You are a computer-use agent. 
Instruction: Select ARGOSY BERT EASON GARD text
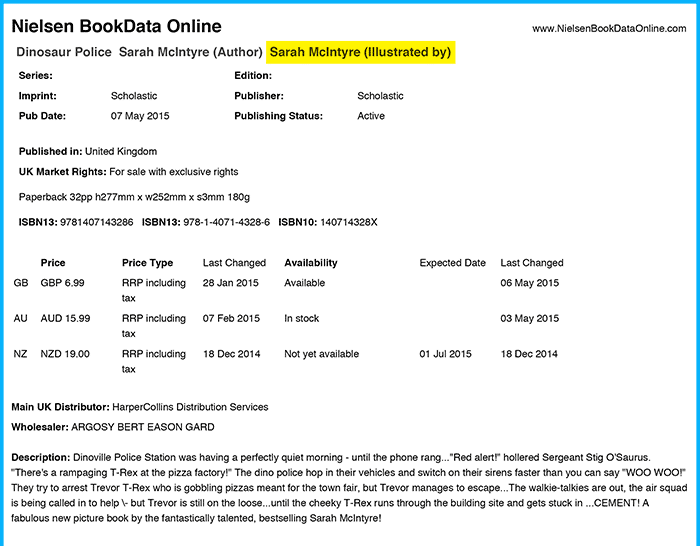(x=143, y=427)
